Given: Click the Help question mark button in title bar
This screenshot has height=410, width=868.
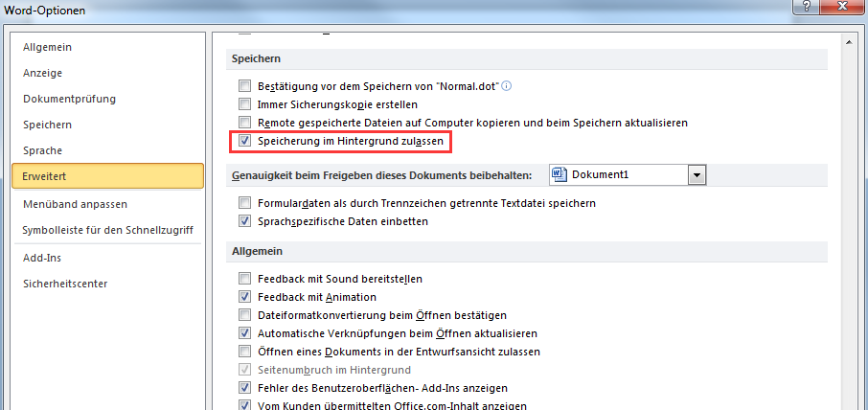Looking at the screenshot, I should [x=807, y=8].
